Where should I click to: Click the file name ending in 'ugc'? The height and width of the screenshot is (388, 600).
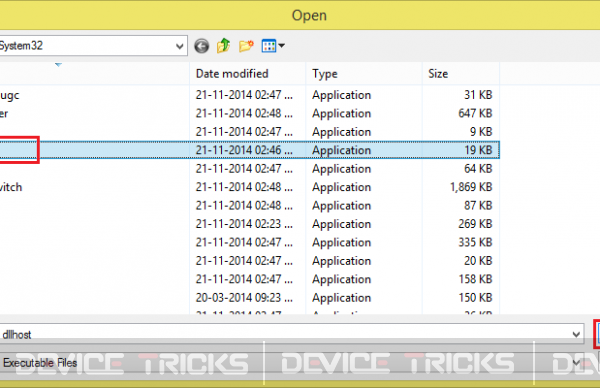pos(10,96)
